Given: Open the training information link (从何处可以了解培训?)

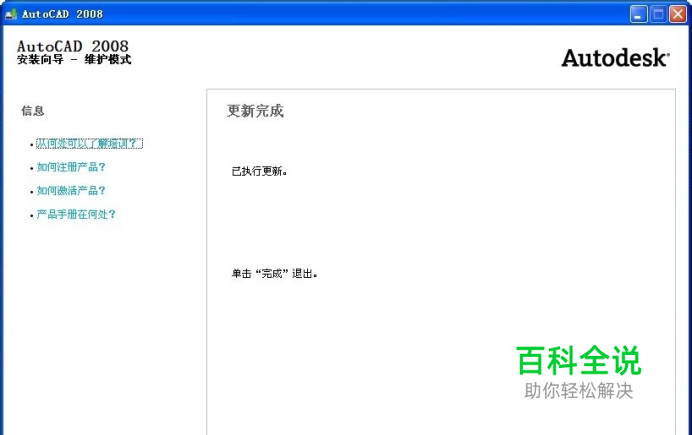Looking at the screenshot, I should coord(89,143).
